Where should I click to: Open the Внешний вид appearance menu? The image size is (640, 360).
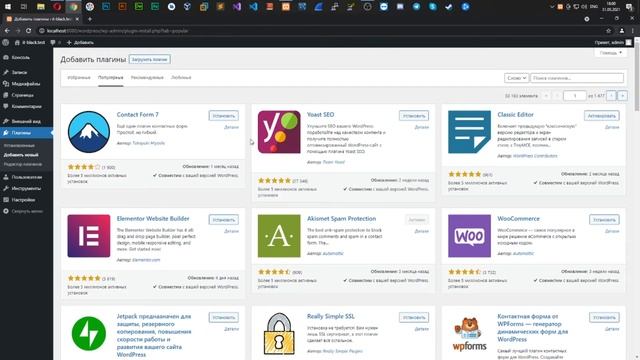click(x=26, y=121)
